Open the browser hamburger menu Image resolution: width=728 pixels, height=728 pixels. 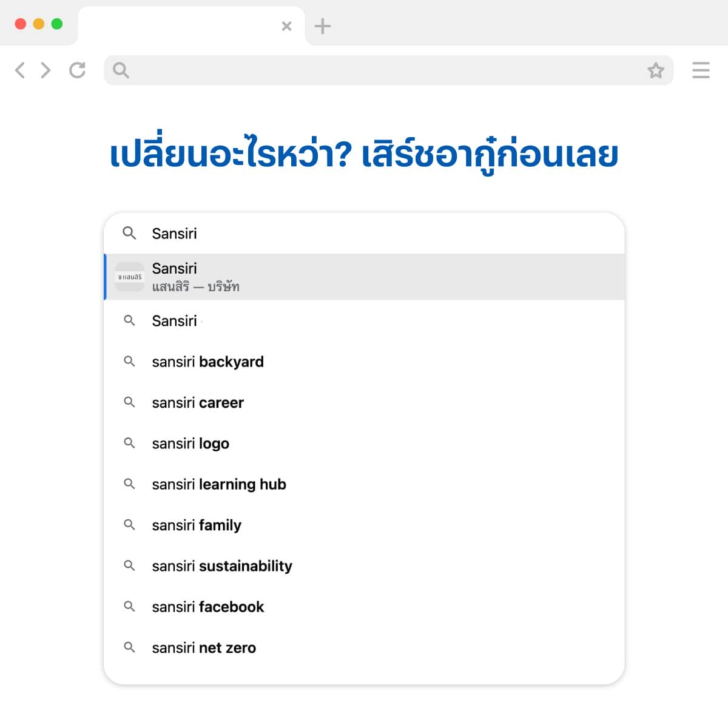[x=701, y=70]
